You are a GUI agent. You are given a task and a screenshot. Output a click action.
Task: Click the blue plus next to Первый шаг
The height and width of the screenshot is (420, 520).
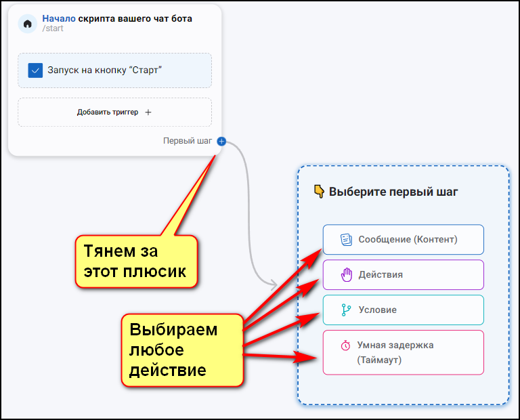coord(221,142)
